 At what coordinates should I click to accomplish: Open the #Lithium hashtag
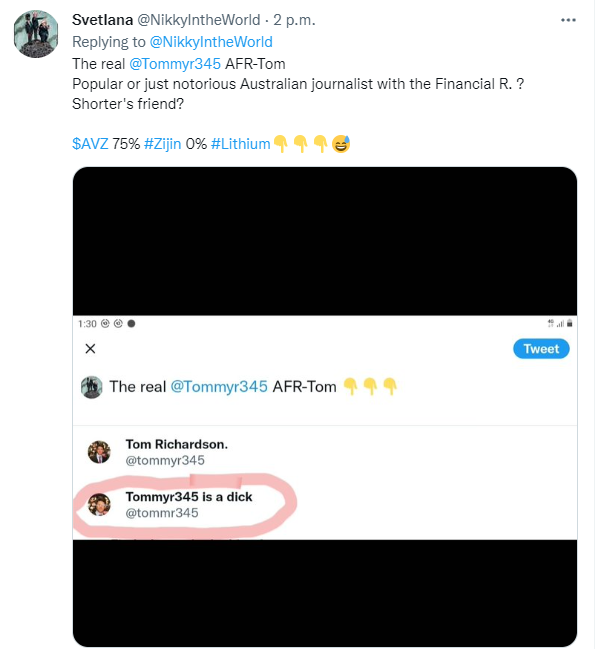point(240,144)
